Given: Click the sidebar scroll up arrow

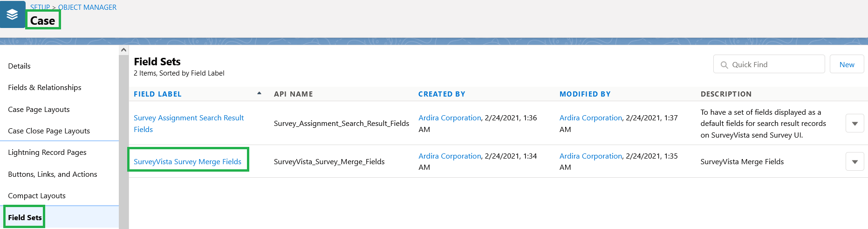Looking at the screenshot, I should 123,50.
